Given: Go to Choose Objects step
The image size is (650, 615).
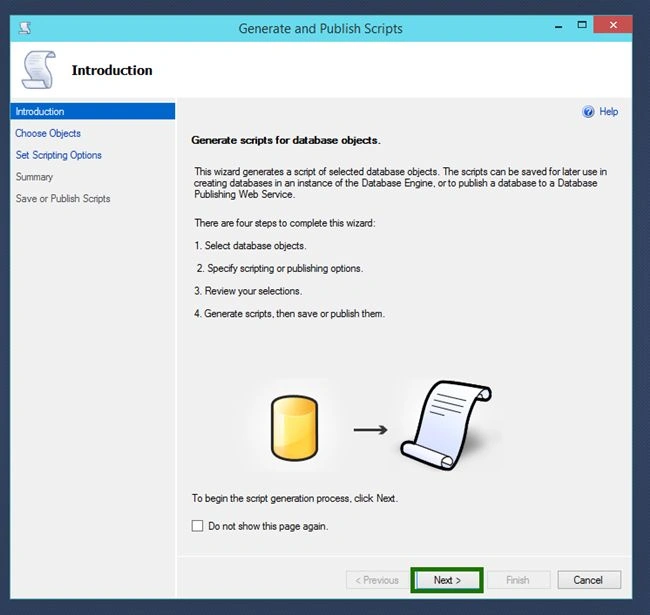Looking at the screenshot, I should (x=48, y=133).
